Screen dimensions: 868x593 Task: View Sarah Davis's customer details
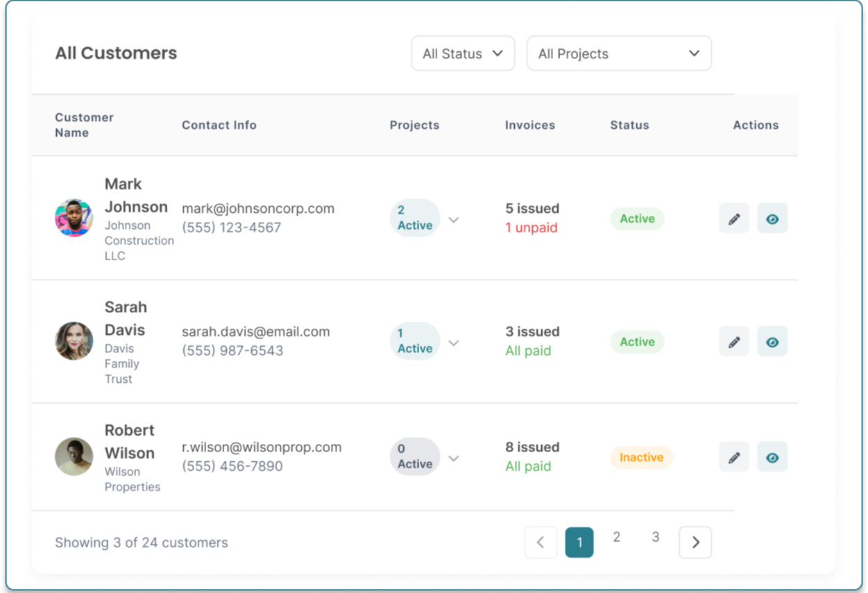[x=772, y=341]
